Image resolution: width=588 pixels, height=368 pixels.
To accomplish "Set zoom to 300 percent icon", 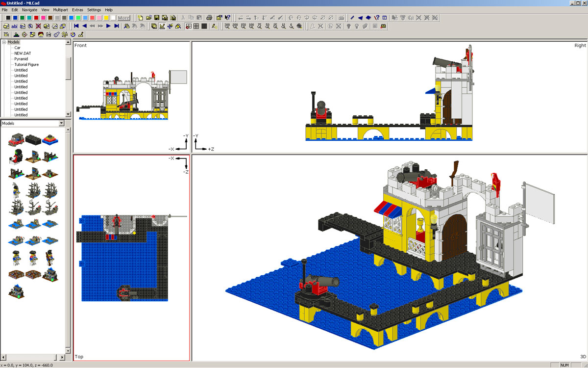I will 227,26.
